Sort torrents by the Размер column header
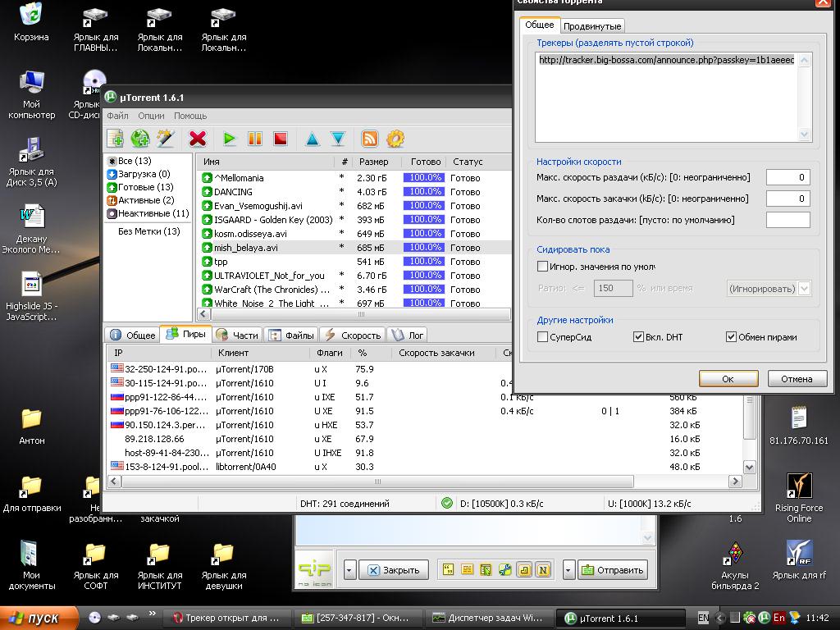This screenshot has width=840, height=630. click(x=374, y=162)
